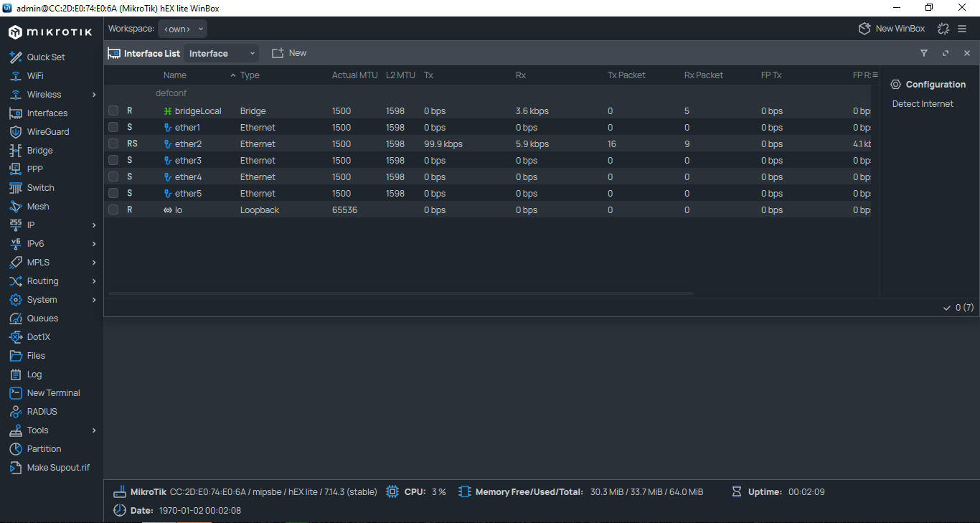Check the ether3 row checkbox
The height and width of the screenshot is (523, 980).
(x=113, y=160)
